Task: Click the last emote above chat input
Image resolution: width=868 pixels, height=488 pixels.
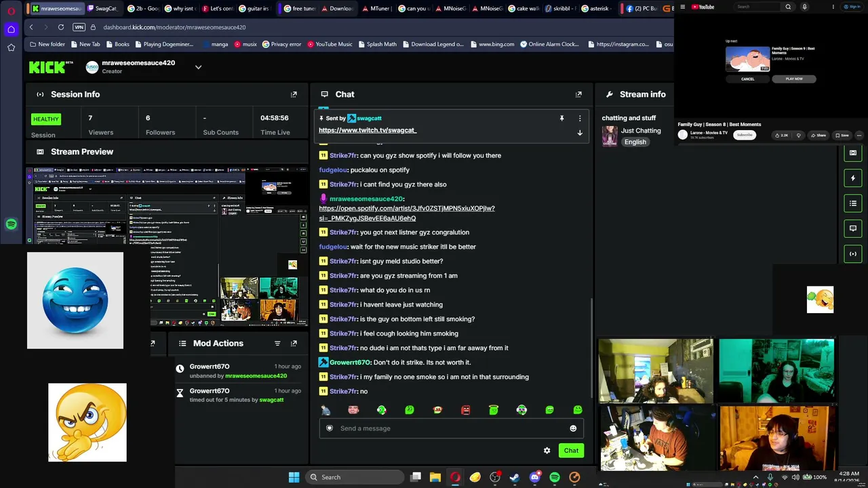Action: tap(577, 410)
